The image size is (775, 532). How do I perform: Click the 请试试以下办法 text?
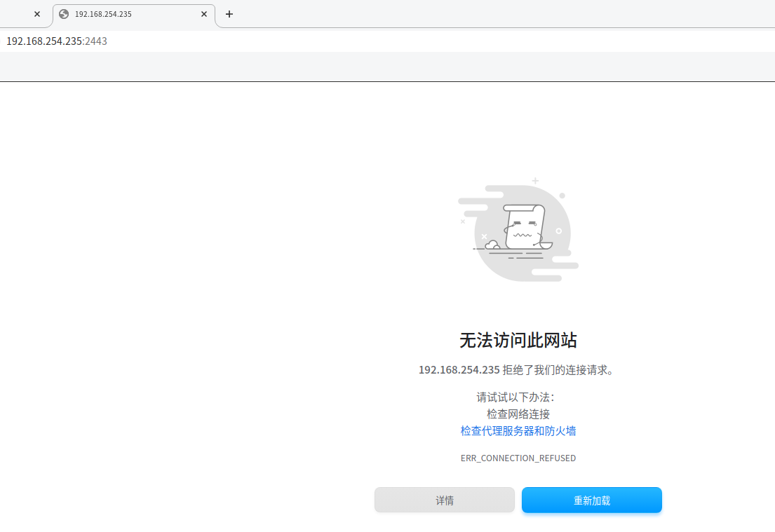pos(516,397)
